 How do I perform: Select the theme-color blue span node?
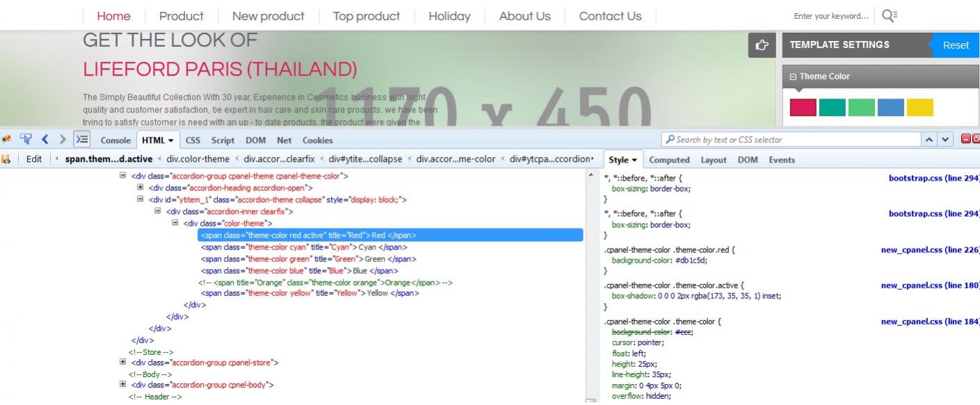click(x=300, y=271)
